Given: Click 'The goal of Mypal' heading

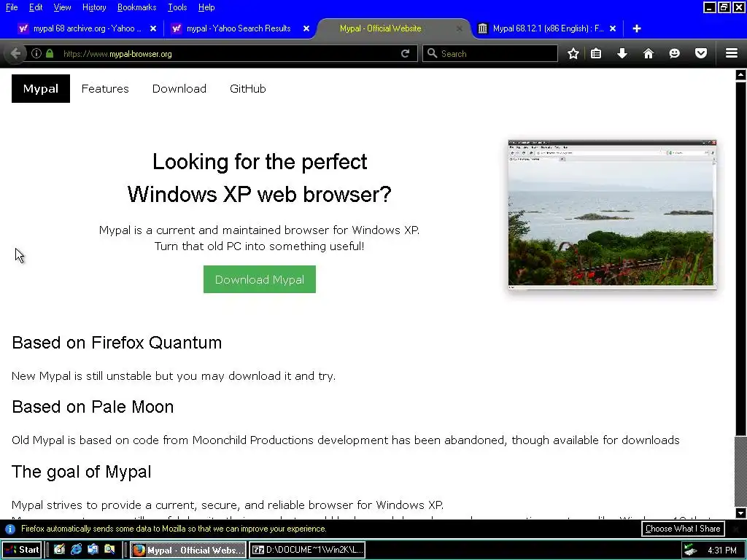Looking at the screenshot, I should coord(82,472).
